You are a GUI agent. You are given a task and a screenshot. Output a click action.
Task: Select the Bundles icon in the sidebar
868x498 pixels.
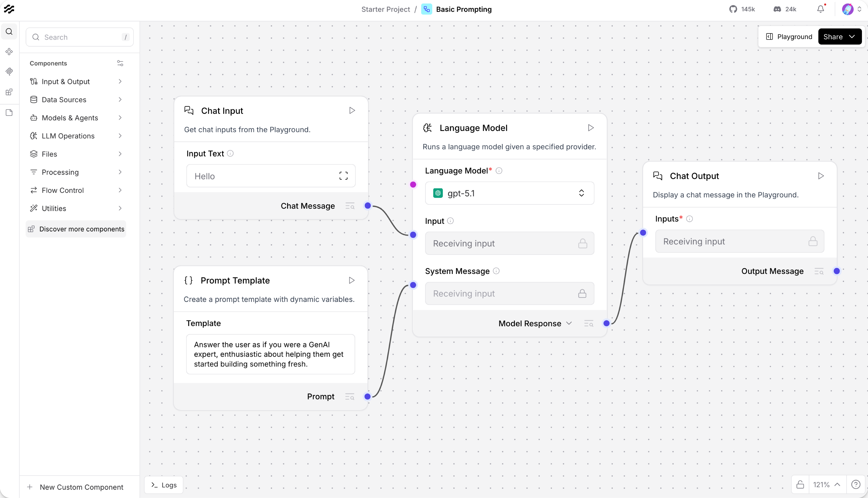click(x=9, y=52)
